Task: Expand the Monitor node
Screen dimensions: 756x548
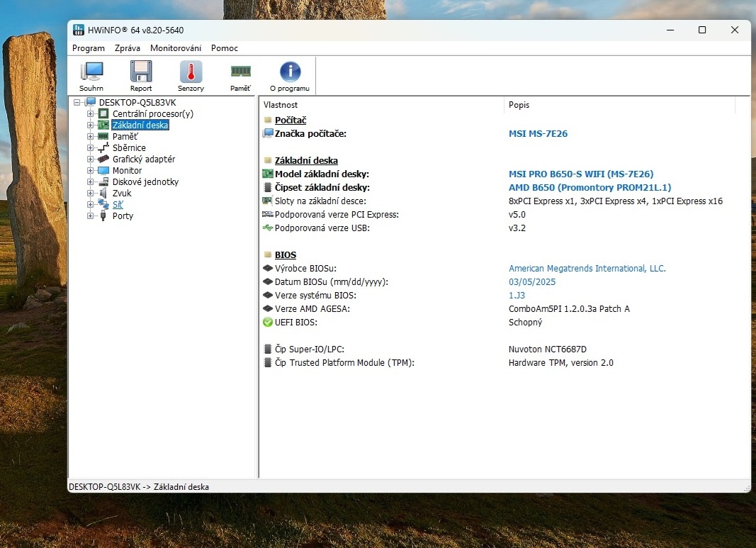Action: pos(90,170)
